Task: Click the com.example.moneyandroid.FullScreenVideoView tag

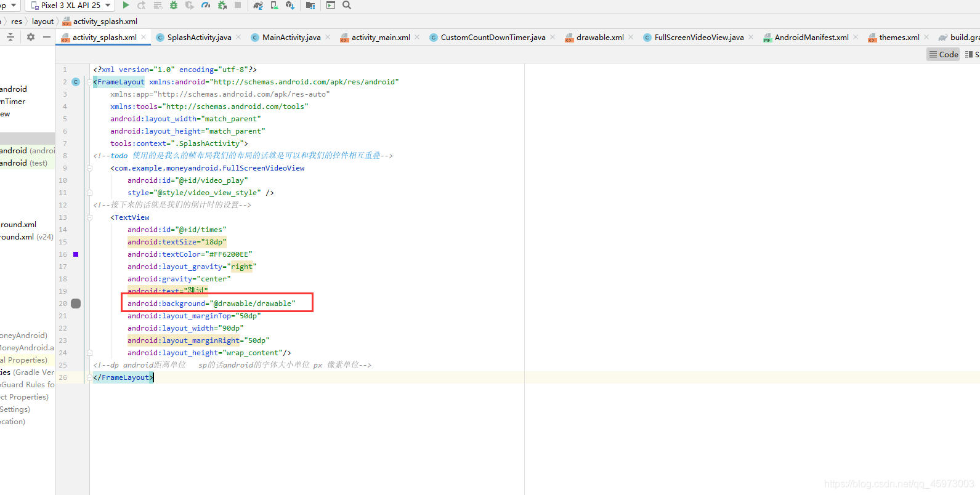Action: pos(208,168)
